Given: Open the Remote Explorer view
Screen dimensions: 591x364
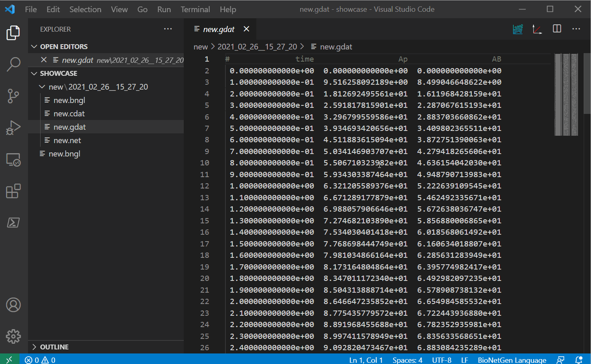Looking at the screenshot, I should [13, 160].
